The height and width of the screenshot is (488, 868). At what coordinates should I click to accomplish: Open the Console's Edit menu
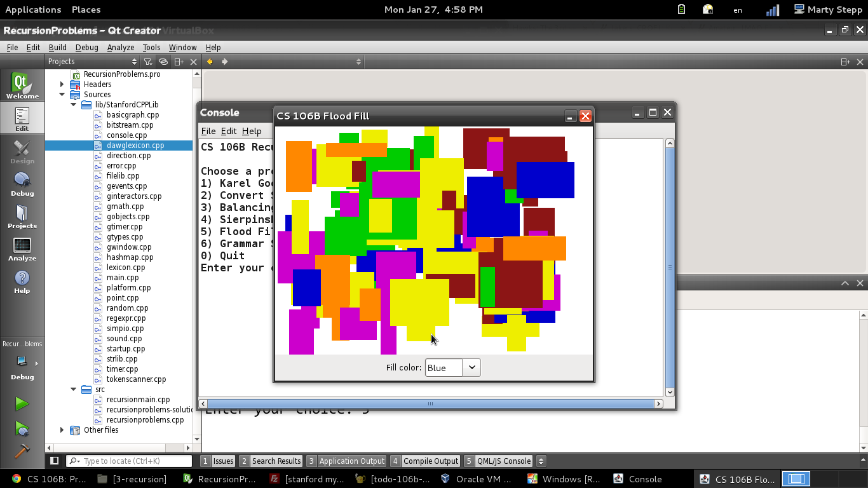pyautogui.click(x=229, y=131)
